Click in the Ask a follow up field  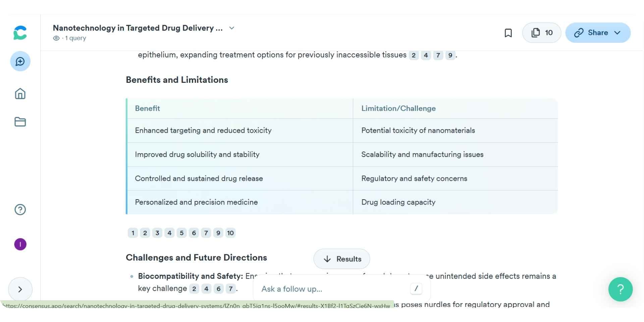coord(332,289)
